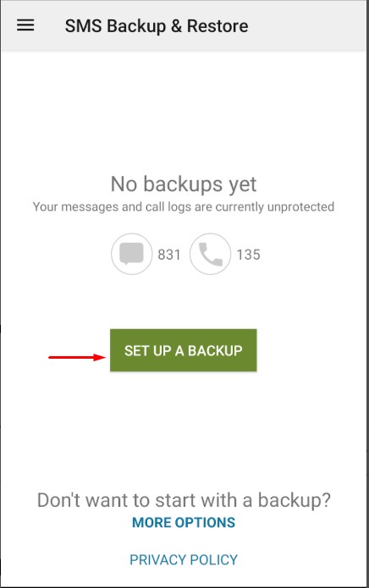The height and width of the screenshot is (588, 369).
Task: Click the currently unprotected subtitle text
Action: [184, 206]
